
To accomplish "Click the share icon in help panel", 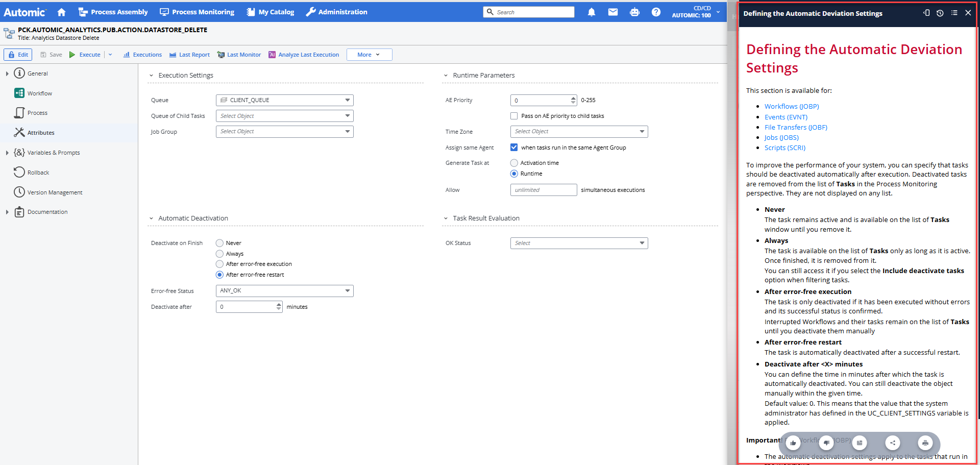I will pyautogui.click(x=892, y=443).
